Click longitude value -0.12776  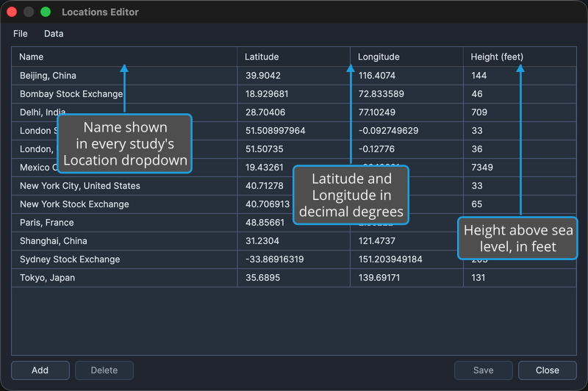376,148
